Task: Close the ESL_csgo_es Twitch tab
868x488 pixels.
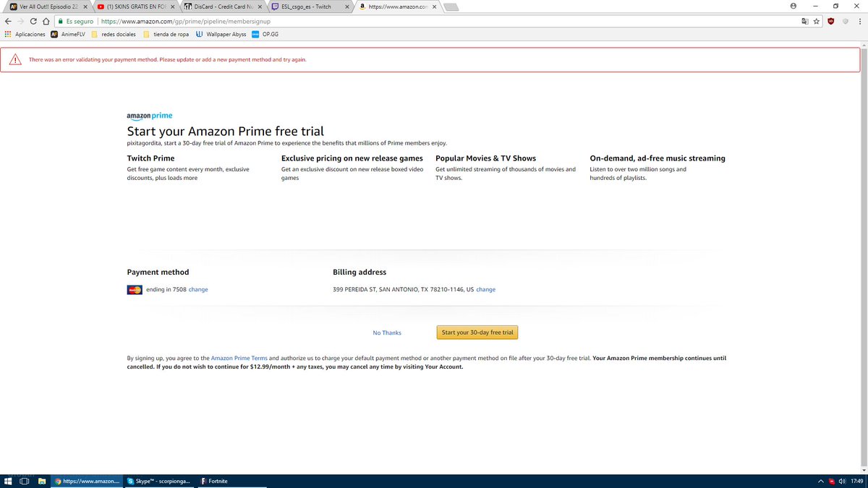Action: click(x=346, y=7)
